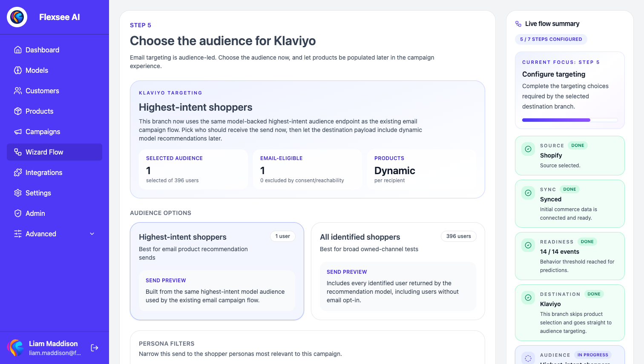Click the Destination step checkmark icon
Viewport: 644px width, 364px height.
pyautogui.click(x=528, y=298)
